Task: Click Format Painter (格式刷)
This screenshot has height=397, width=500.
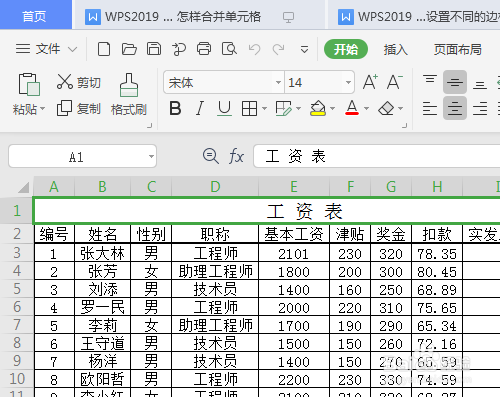Action: 129,95
